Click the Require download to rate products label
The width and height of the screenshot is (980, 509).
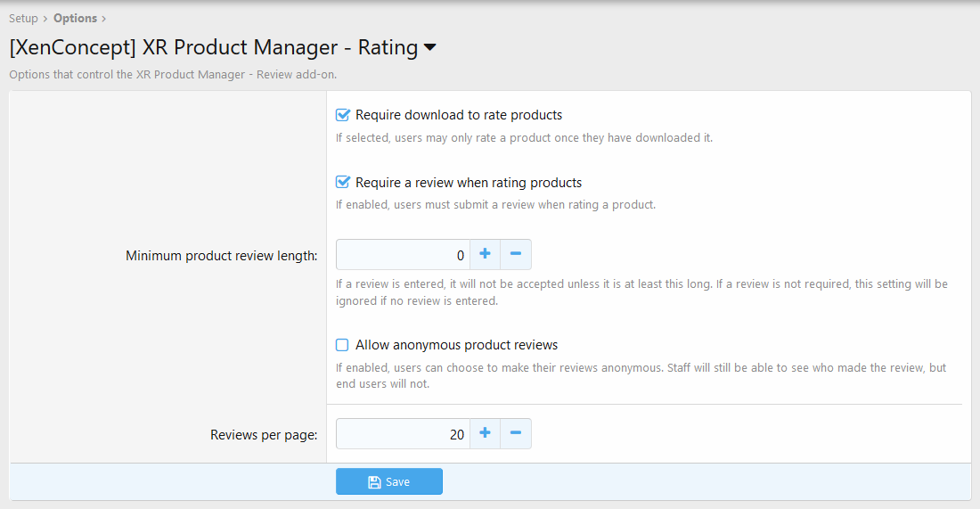(459, 115)
